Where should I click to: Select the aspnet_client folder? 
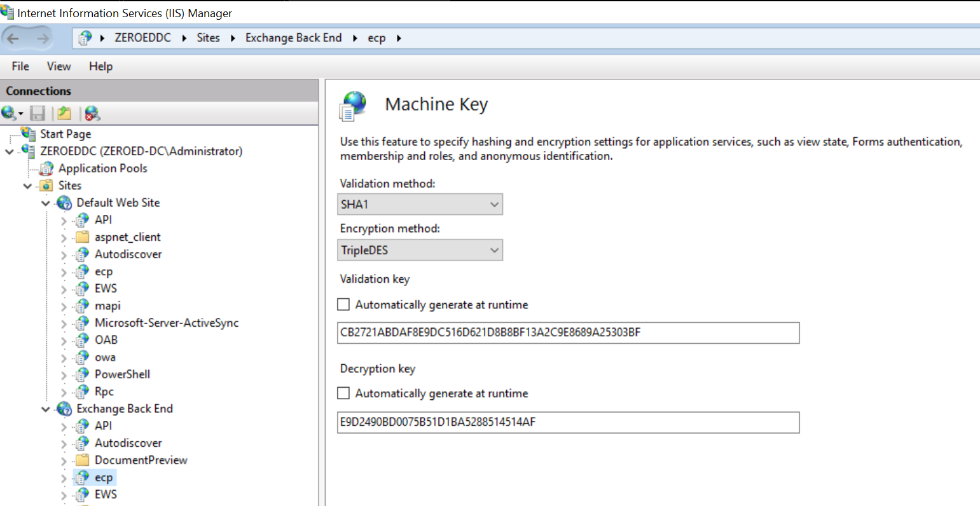127,237
